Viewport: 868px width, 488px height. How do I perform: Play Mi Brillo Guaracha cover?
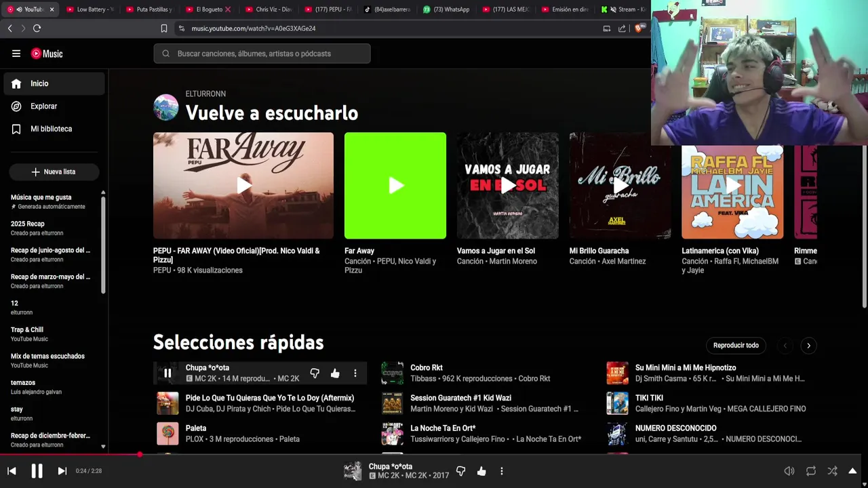(x=620, y=185)
